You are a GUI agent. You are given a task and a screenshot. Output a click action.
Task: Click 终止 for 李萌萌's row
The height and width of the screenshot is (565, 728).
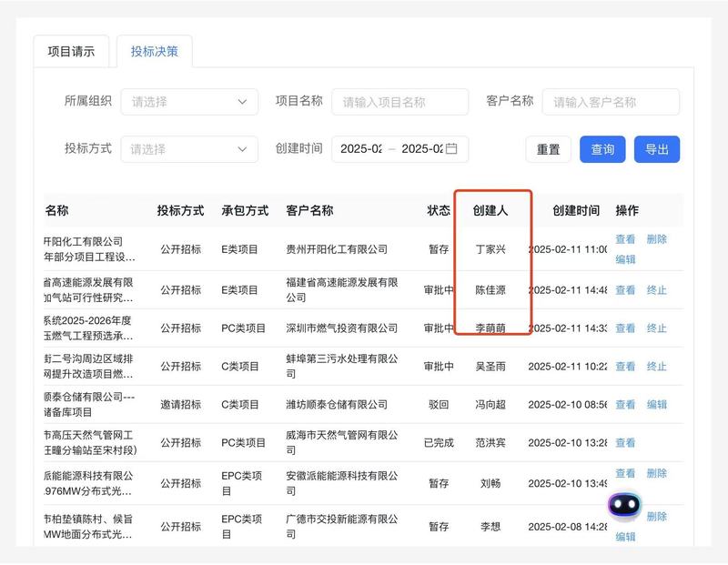(656, 328)
